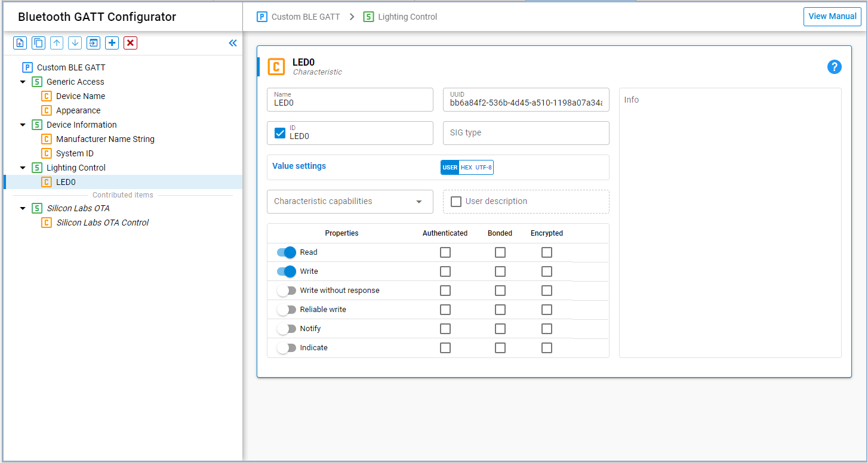Click the red X delete icon
Image resolution: width=868 pixels, height=463 pixels.
click(x=130, y=43)
